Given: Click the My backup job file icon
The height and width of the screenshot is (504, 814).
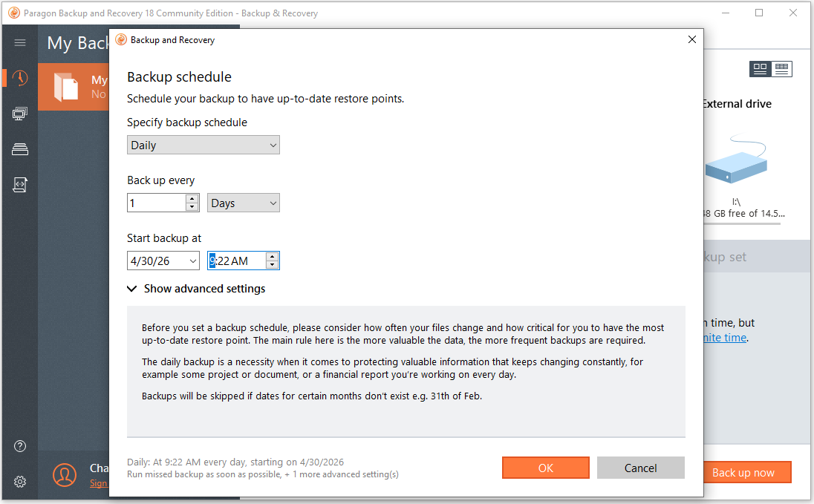Looking at the screenshot, I should click(x=66, y=87).
